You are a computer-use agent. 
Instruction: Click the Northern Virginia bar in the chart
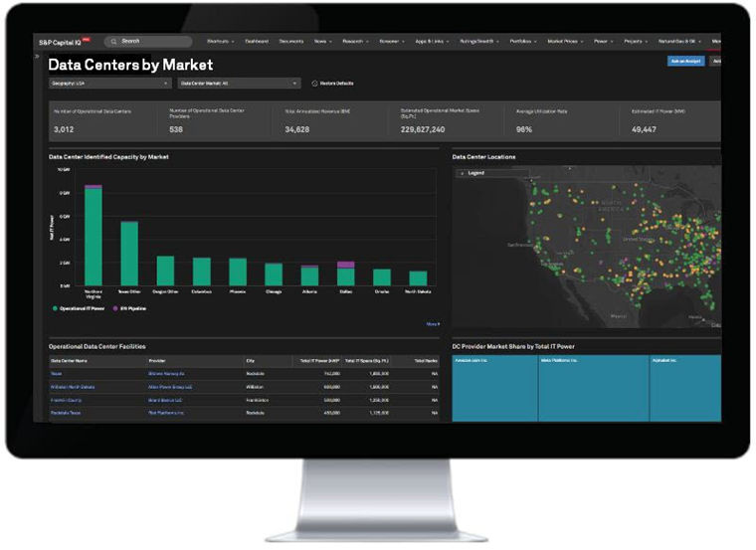(x=94, y=235)
